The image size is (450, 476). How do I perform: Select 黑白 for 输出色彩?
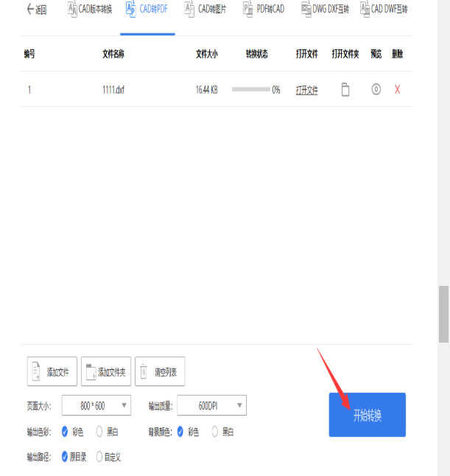(x=99, y=431)
